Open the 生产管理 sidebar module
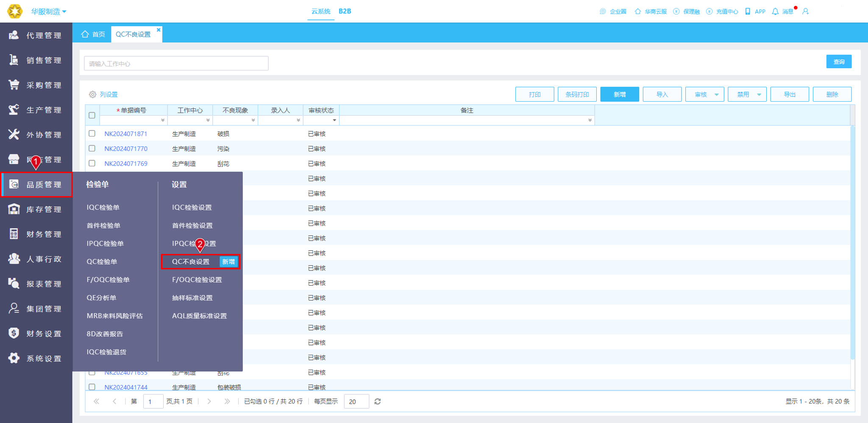The width and height of the screenshot is (868, 423). pos(36,110)
